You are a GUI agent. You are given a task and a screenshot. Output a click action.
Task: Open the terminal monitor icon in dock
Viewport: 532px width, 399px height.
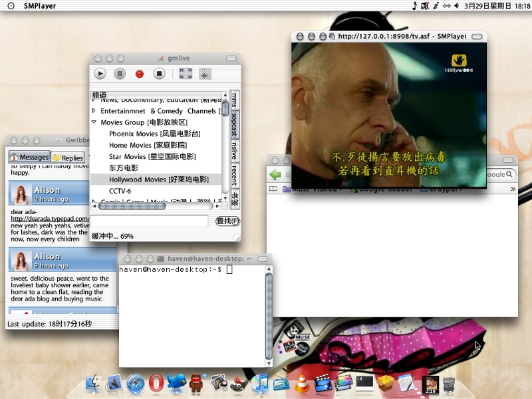(364, 384)
